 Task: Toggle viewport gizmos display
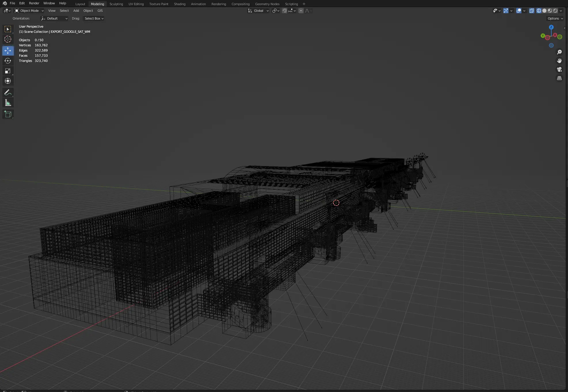(x=506, y=11)
